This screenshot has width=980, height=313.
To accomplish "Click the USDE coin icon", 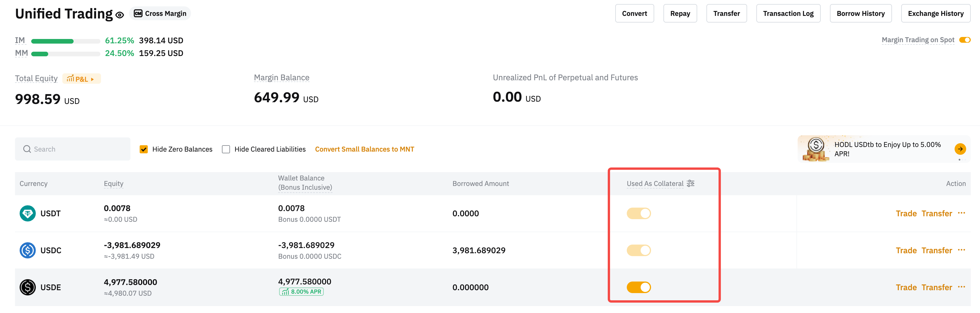I will tap(28, 288).
